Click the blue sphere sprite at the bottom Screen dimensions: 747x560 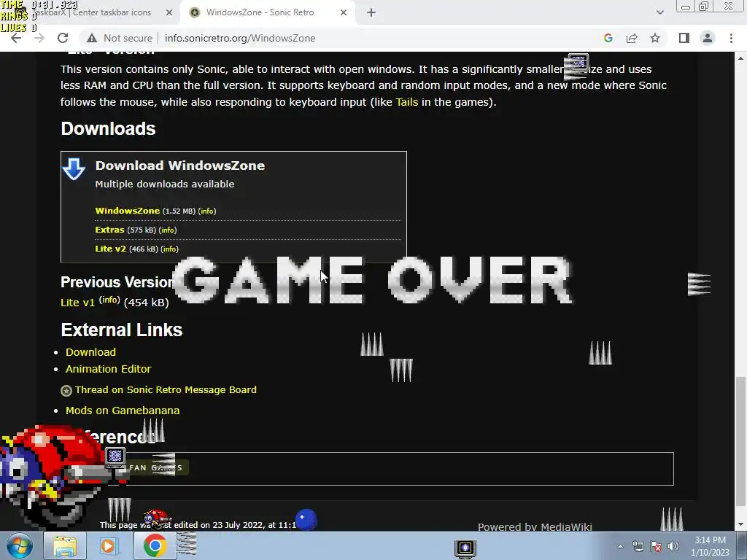pos(306,519)
